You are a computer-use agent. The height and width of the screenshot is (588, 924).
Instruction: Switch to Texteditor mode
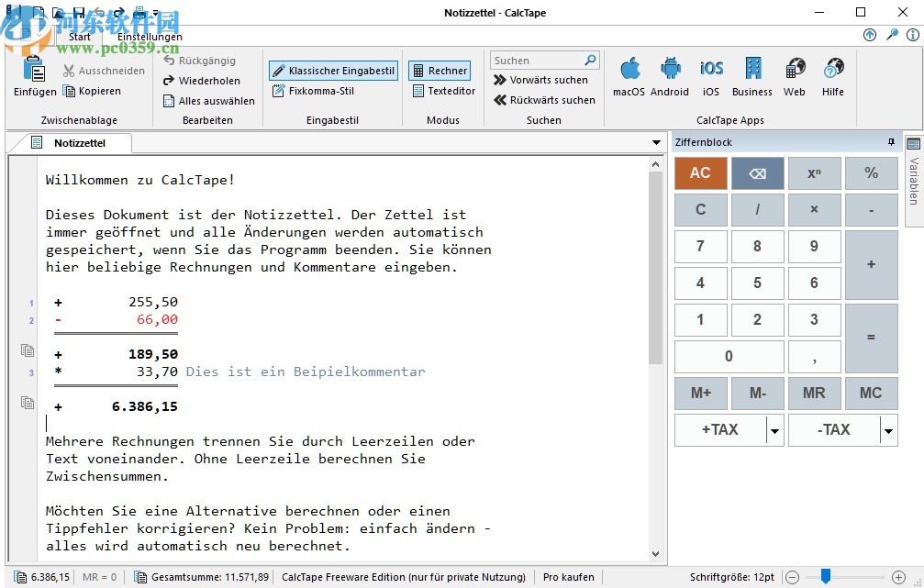click(443, 91)
